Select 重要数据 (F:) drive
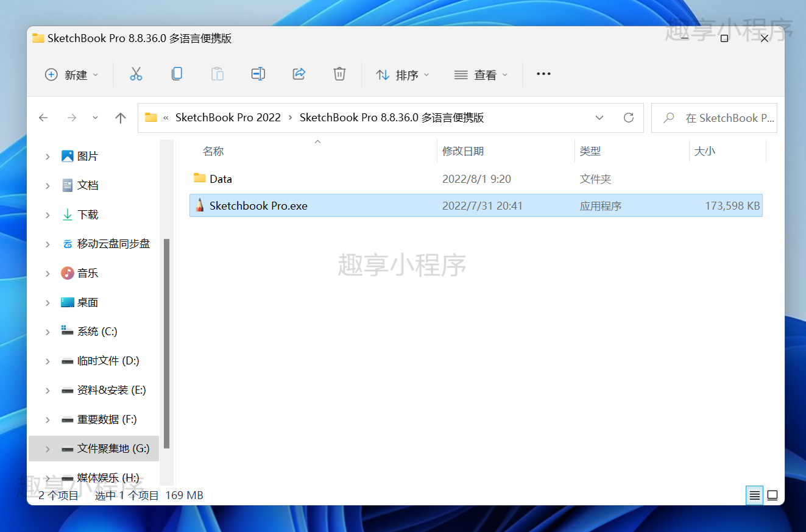Viewport: 806px width, 532px height. coord(107,419)
